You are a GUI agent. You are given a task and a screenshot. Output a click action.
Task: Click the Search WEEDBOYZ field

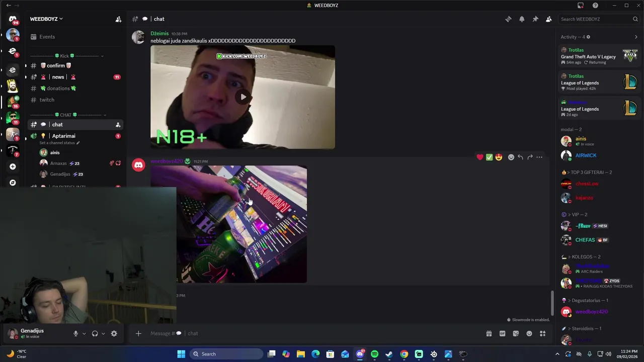(599, 19)
